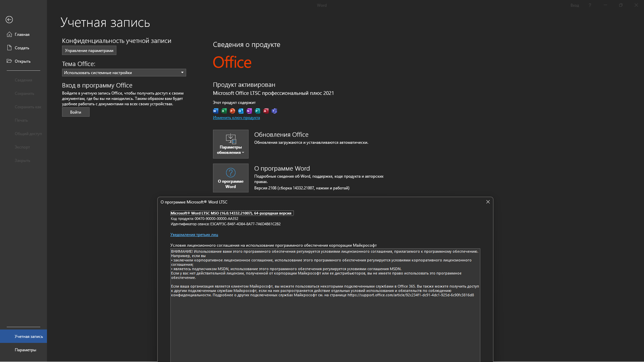Open the Тема Office theme dropdown
This screenshot has height=362, width=644.
[124, 73]
